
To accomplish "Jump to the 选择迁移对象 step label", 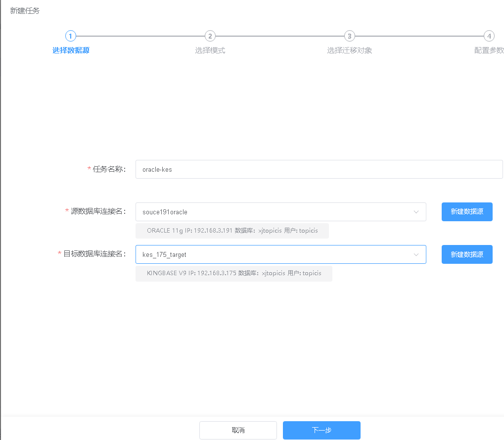I will tap(350, 50).
